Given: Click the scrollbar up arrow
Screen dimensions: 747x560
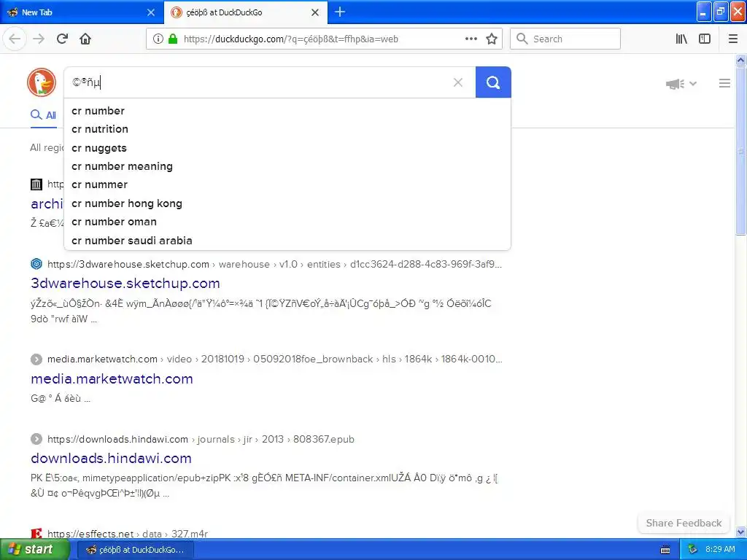Looking at the screenshot, I should (x=740, y=60).
